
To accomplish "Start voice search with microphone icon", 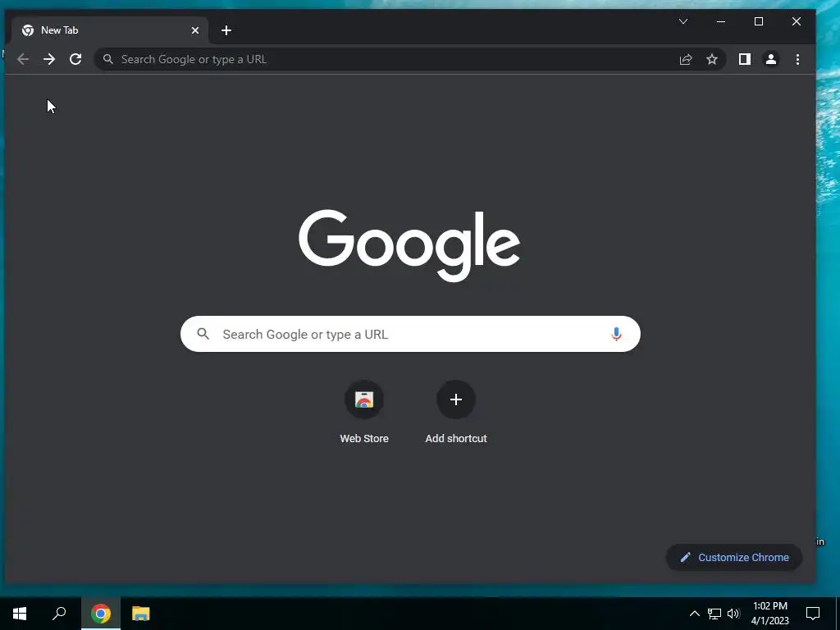I will click(x=617, y=335).
